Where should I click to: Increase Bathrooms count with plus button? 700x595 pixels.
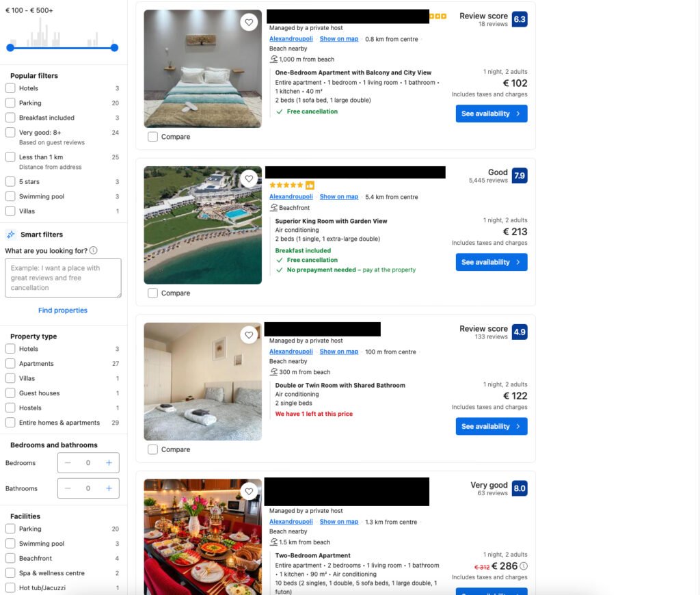[x=109, y=488]
